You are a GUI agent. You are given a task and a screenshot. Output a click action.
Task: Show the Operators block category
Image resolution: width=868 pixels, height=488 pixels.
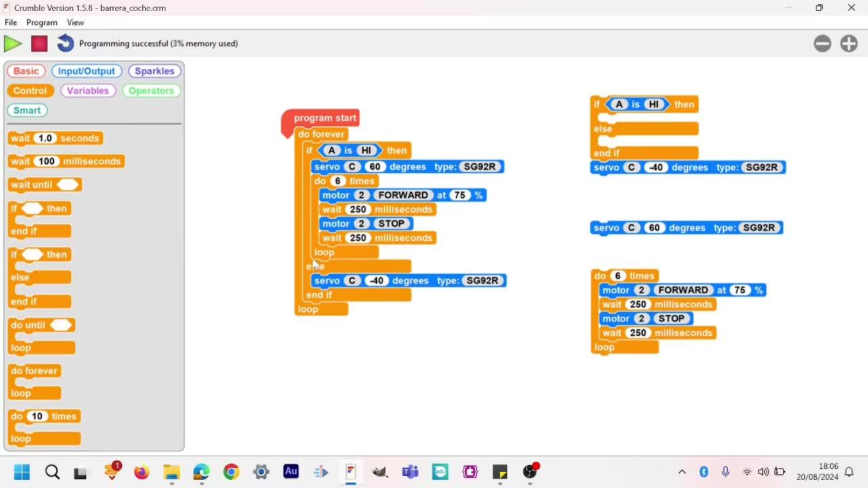click(x=151, y=91)
